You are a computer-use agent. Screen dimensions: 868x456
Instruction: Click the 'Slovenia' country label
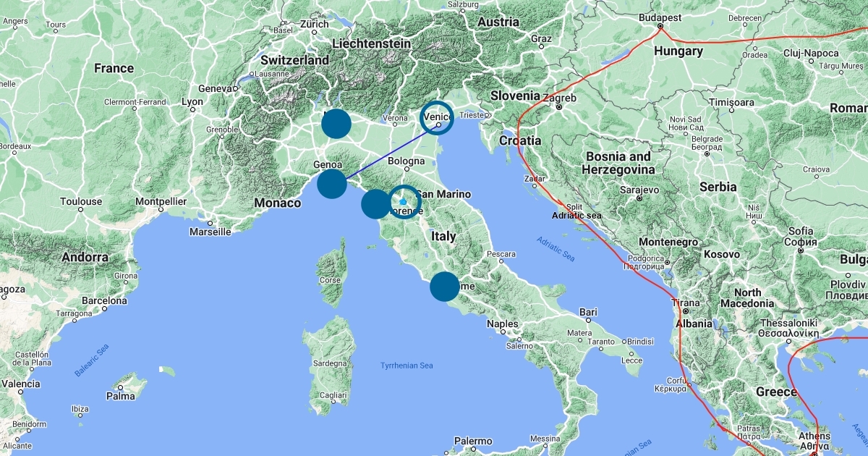coord(515,95)
